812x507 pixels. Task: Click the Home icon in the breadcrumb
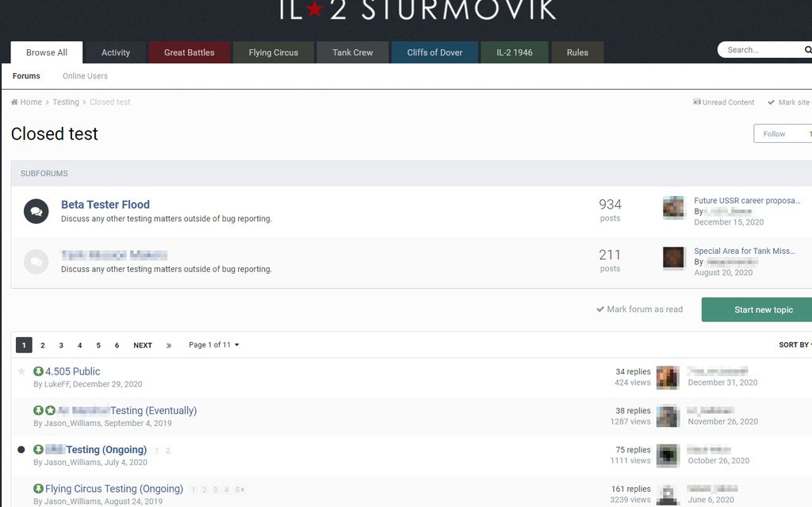tap(14, 102)
